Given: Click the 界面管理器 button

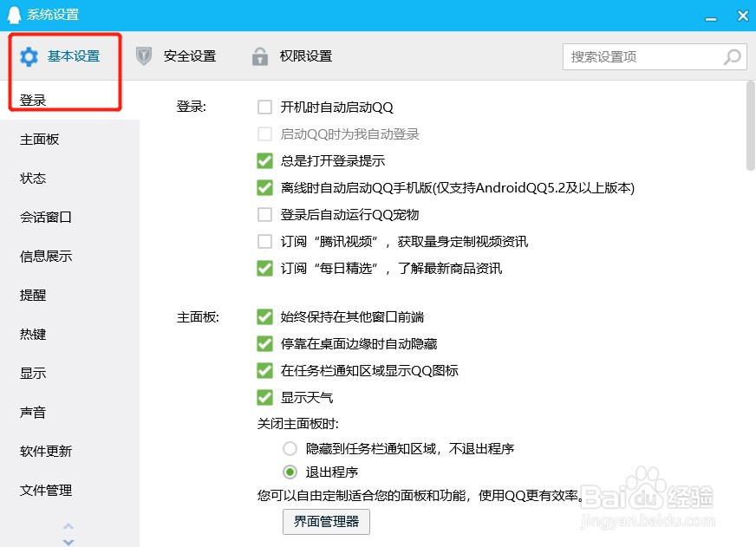Looking at the screenshot, I should coord(326,522).
